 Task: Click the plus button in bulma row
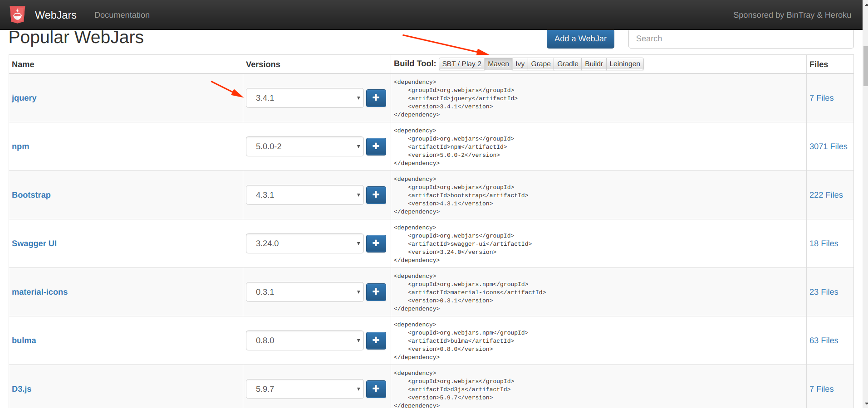[376, 340]
